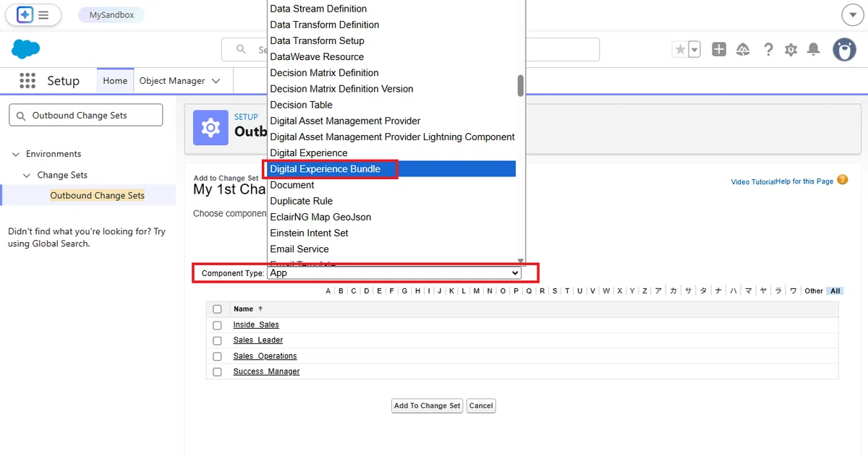Open the Success_Manager link
Viewport: 868px width, 456px height.
[x=266, y=371]
